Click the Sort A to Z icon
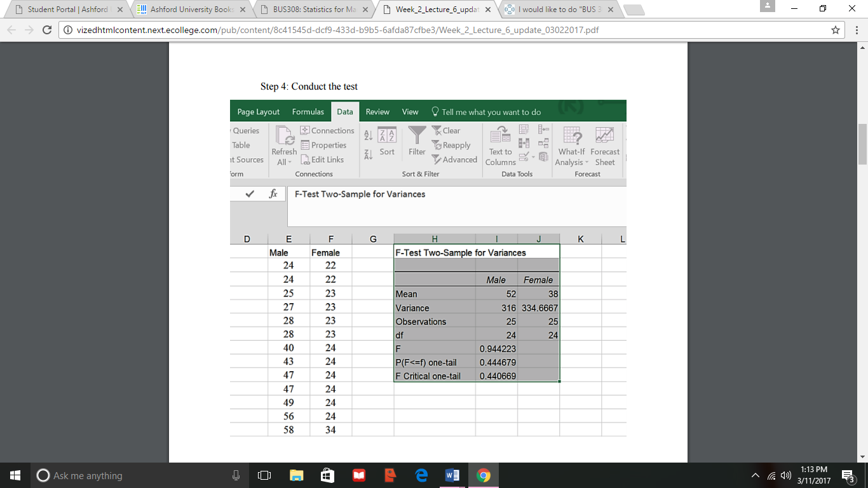Image resolution: width=868 pixels, height=488 pixels. pyautogui.click(x=367, y=135)
